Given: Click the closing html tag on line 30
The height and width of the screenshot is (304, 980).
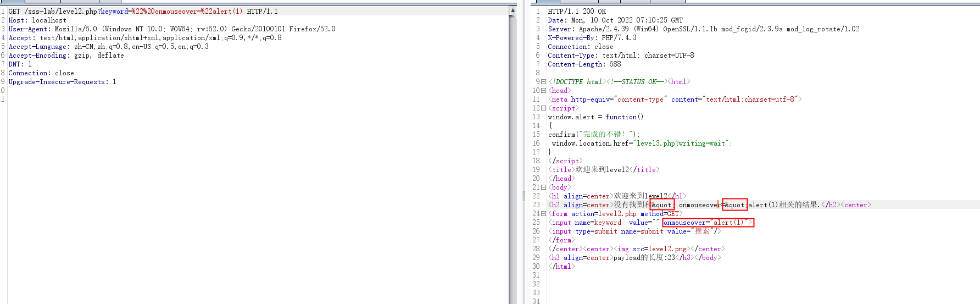Looking at the screenshot, I should (561, 267).
